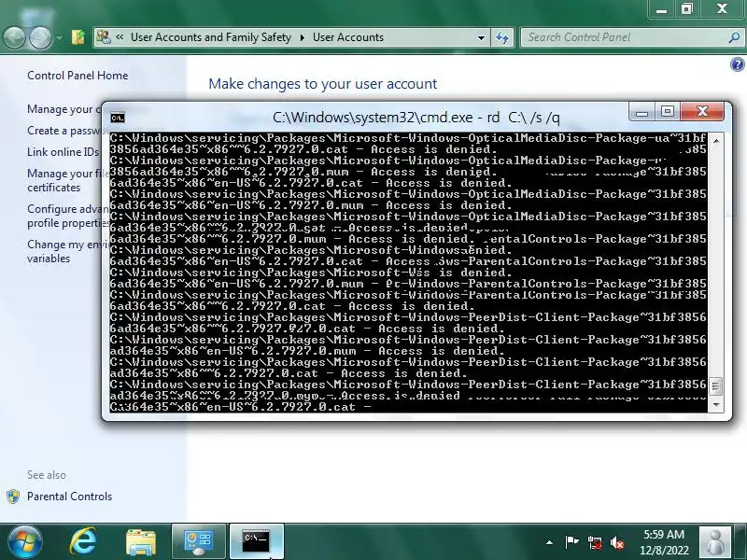Screen dimensions: 747x560
Task: Click the shield icon beside Parental Controls
Action: (13, 497)
